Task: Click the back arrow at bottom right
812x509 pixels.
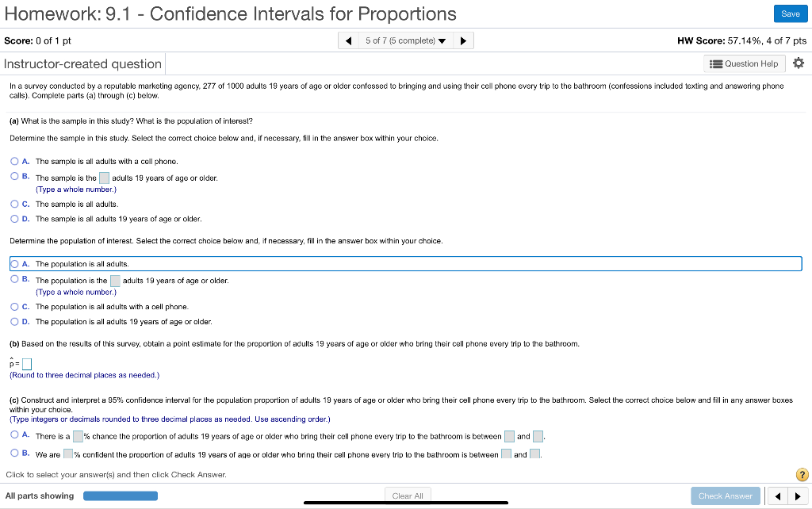Action: click(x=777, y=496)
